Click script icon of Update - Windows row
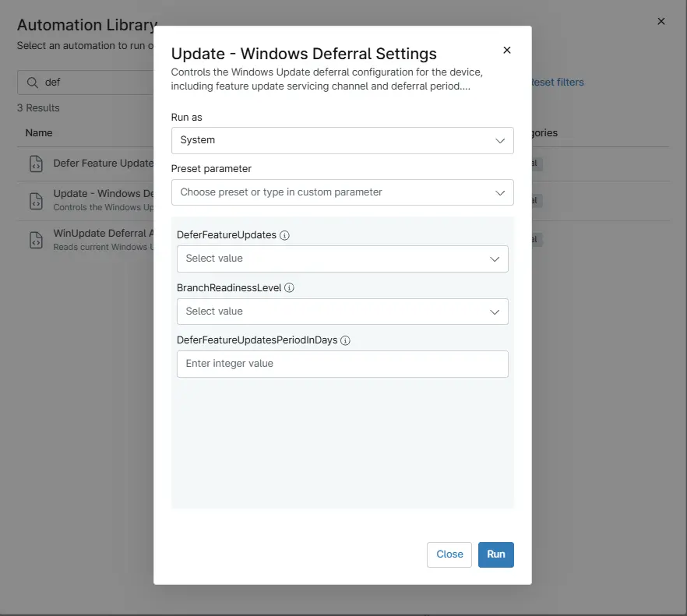This screenshot has width=687, height=616. tap(36, 200)
